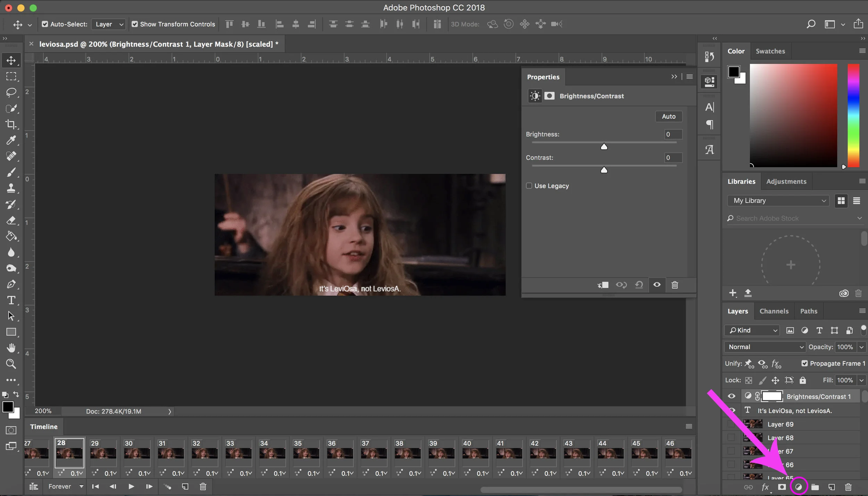Select the Quick Selection tool

[x=11, y=108]
